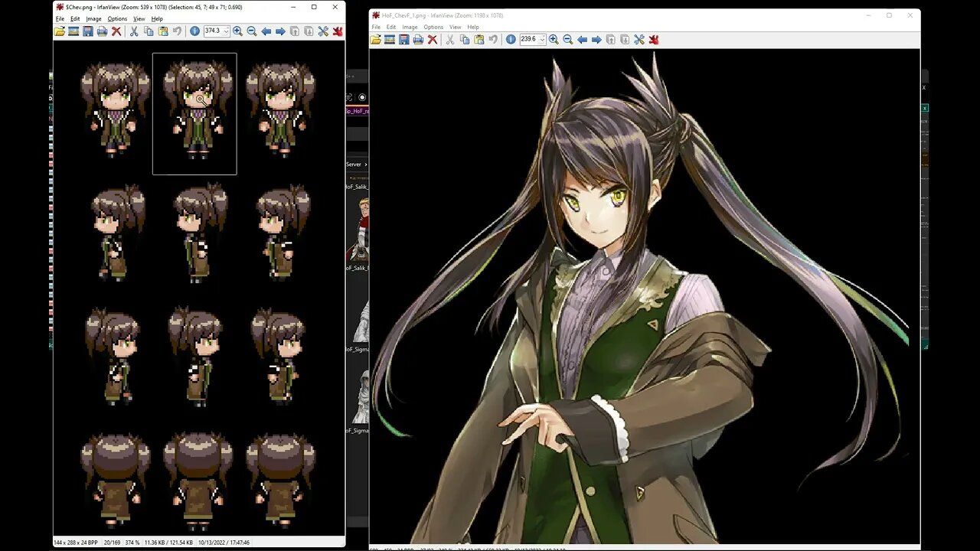Start Slideshow icon in SChev.png window
This screenshot has width=980, height=551.
point(73,31)
